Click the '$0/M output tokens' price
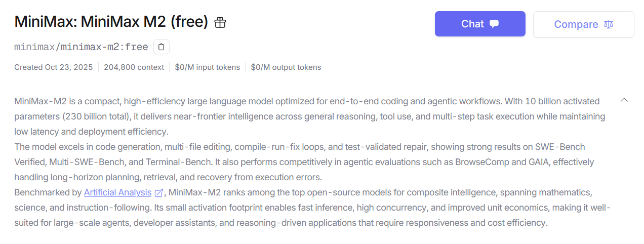The width and height of the screenshot is (644, 244). [x=286, y=67]
